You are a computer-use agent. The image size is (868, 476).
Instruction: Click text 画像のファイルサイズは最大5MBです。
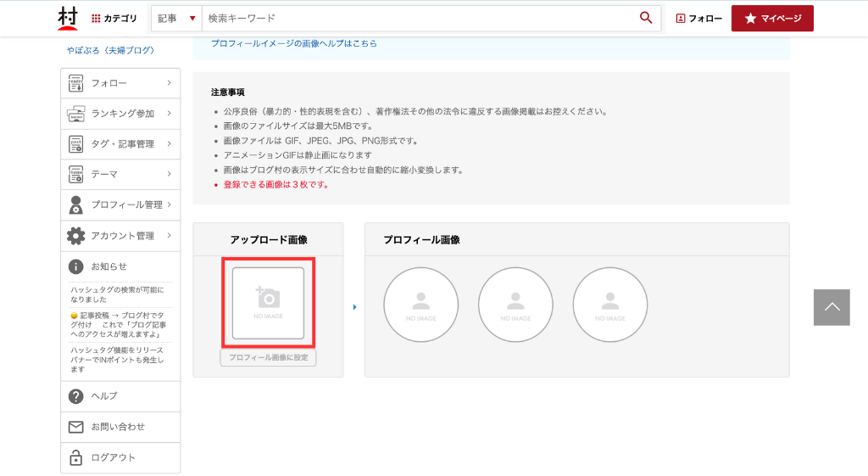tap(298, 126)
